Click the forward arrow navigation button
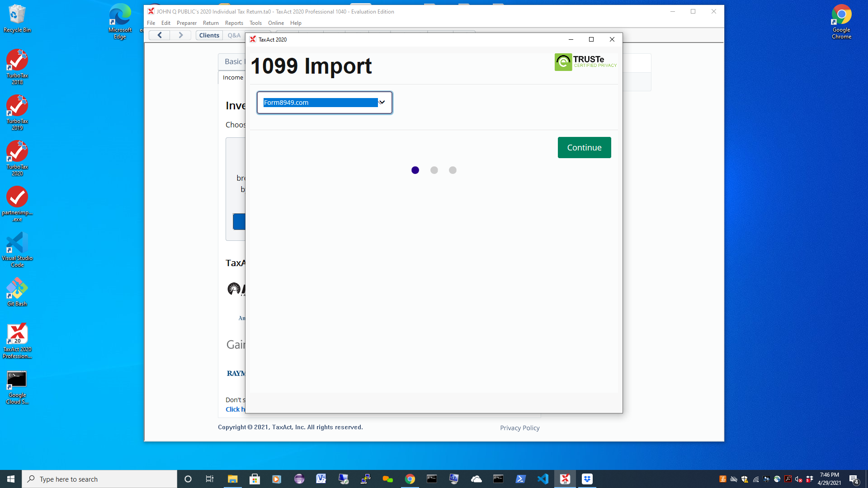Viewport: 868px width, 488px height. pyautogui.click(x=181, y=35)
